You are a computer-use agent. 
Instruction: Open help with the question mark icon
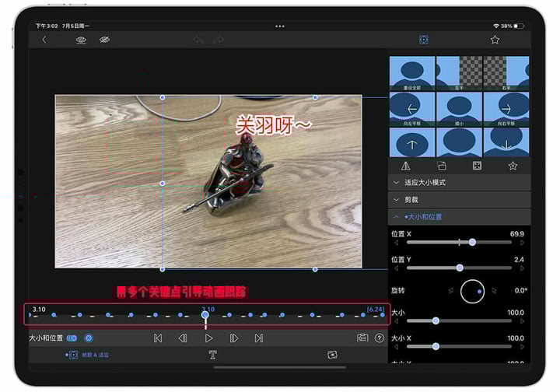[380, 338]
